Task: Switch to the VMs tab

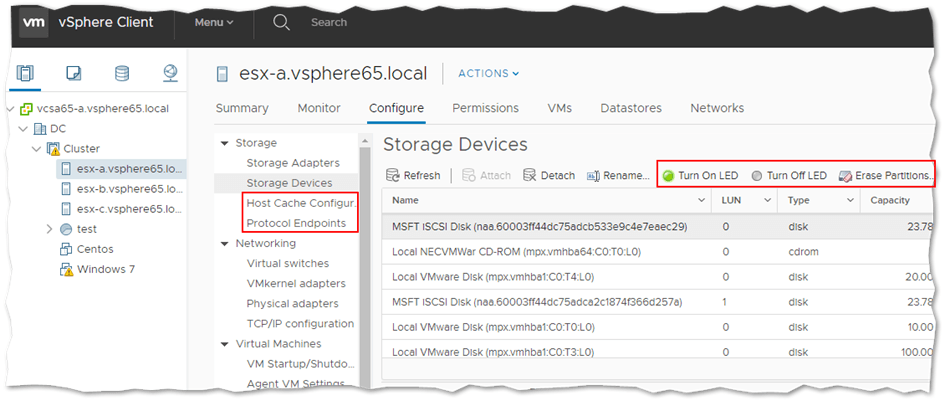Action: (559, 108)
